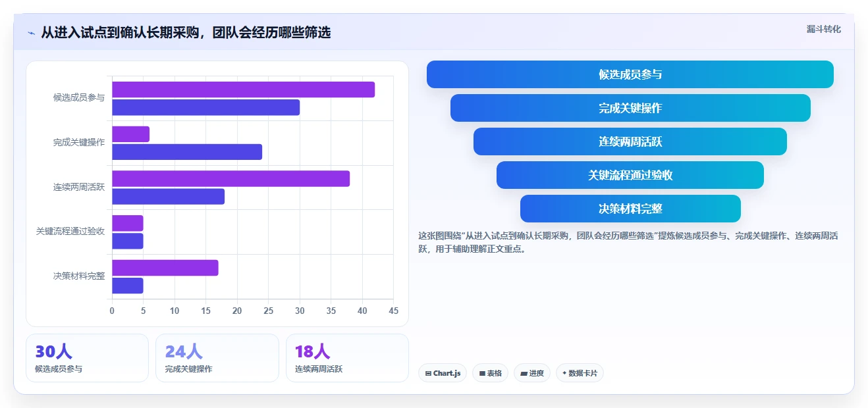Click the chart axis label 候选成员参与
The height and width of the screenshot is (408, 868).
point(79,97)
